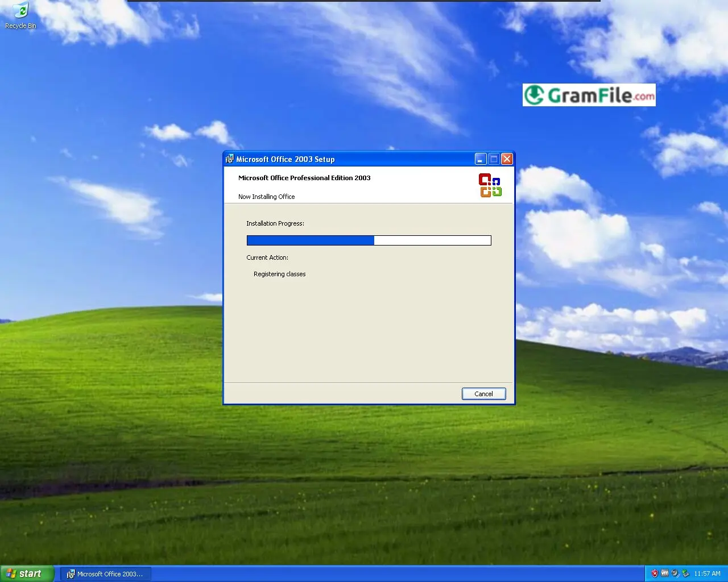The image size is (728, 582).
Task: Open the VMware Tools tray icon
Action: (665, 573)
